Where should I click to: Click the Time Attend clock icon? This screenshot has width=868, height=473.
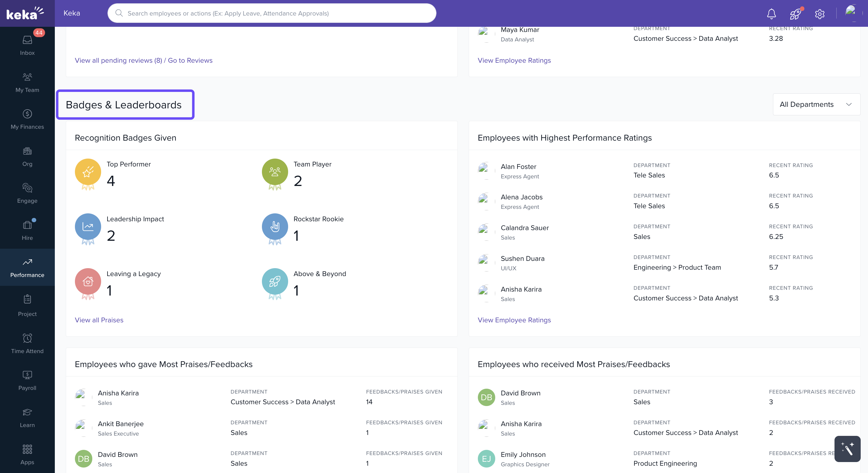27,338
